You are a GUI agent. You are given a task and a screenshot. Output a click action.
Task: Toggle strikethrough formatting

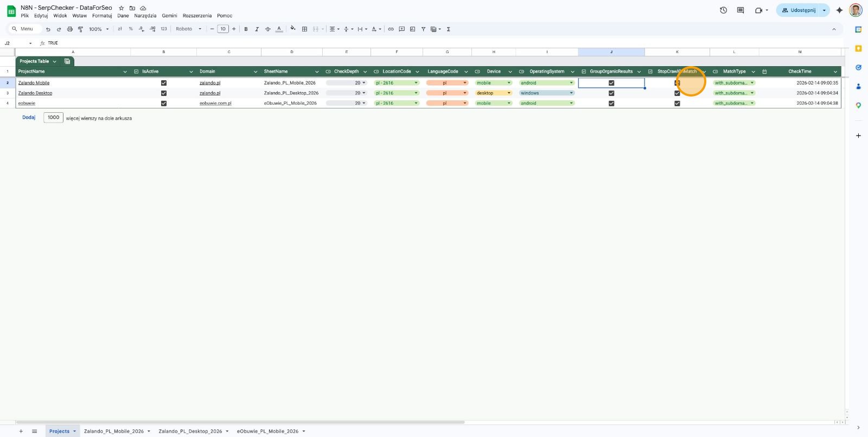267,29
